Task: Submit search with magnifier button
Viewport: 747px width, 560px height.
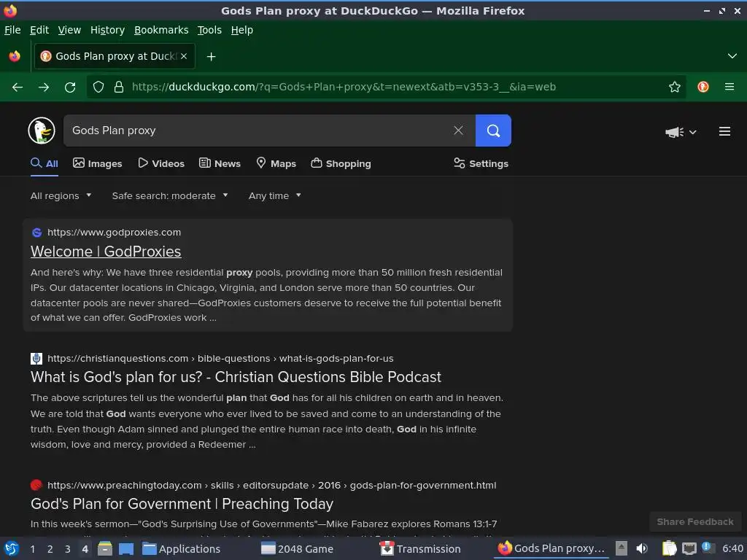Action: coord(493,131)
